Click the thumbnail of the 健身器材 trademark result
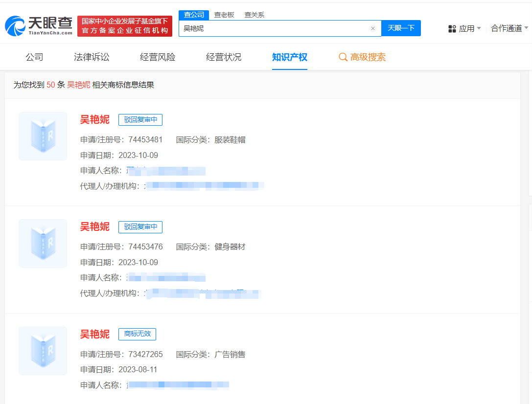This screenshot has width=532, height=404. click(43, 243)
